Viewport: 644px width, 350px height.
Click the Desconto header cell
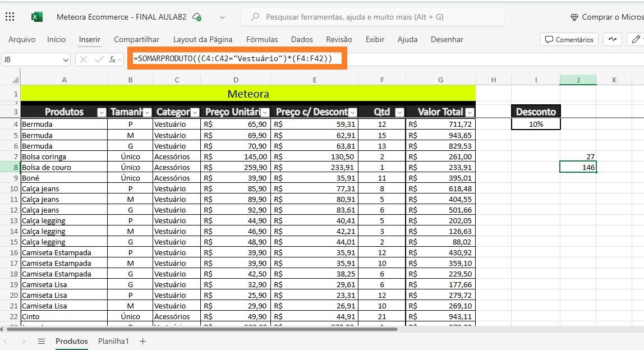[x=536, y=112]
